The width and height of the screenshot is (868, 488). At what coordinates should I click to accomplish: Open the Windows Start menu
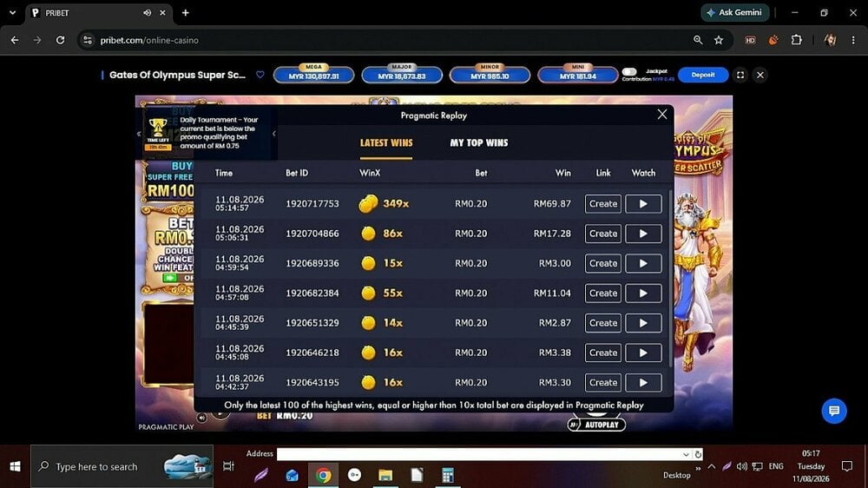(15, 466)
